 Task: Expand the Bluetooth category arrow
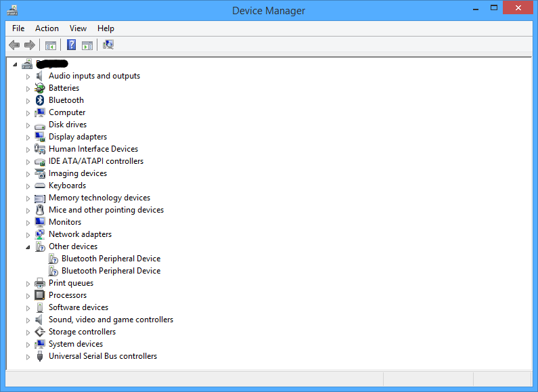click(x=28, y=101)
